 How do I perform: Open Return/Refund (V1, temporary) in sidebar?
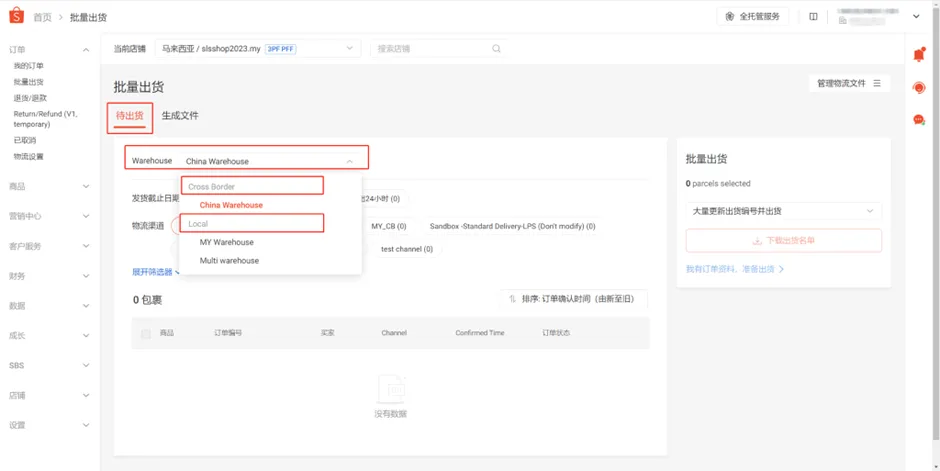[x=45, y=119]
